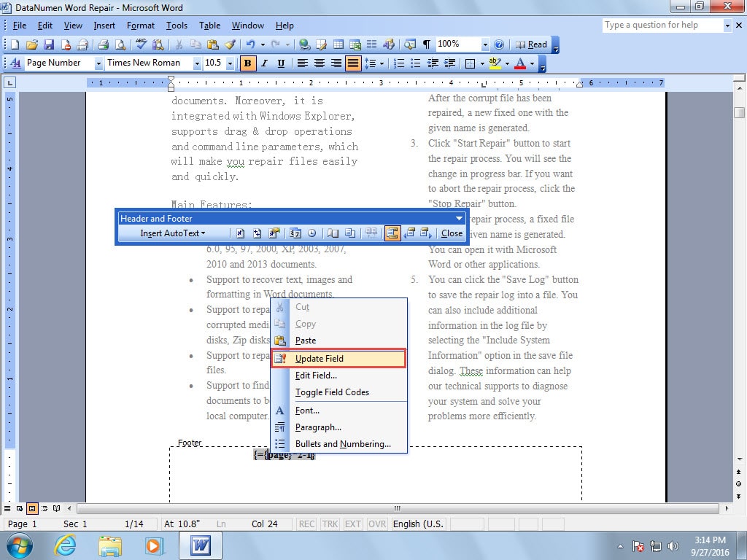747x560 pixels.
Task: Toggle Bold formatting button
Action: (247, 63)
